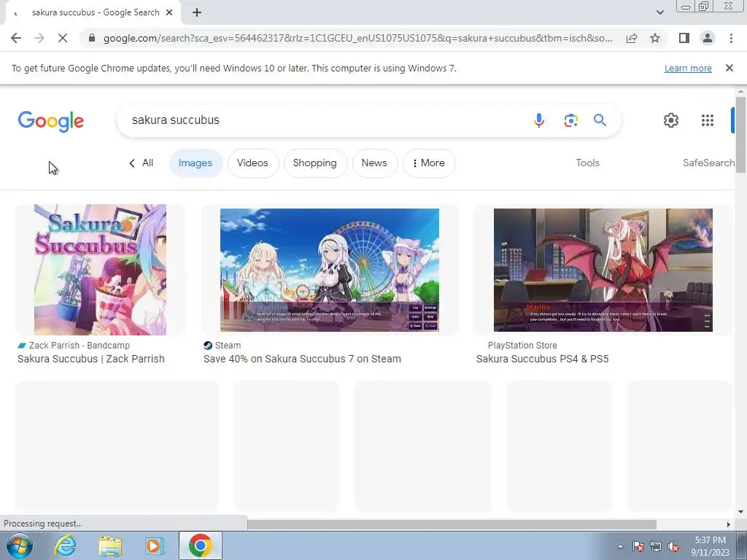Click the horizontal scrollbar thumb
The height and width of the screenshot is (560, 747).
click(452, 524)
